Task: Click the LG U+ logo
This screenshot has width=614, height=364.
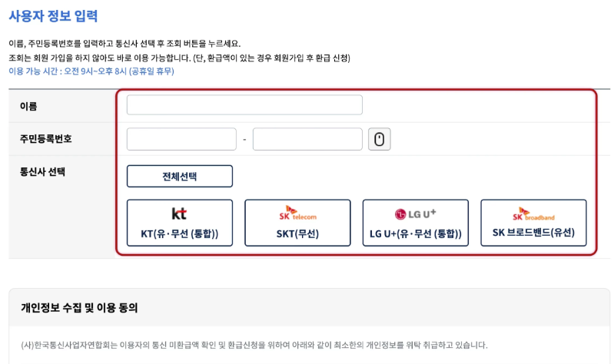Action: pos(415,213)
